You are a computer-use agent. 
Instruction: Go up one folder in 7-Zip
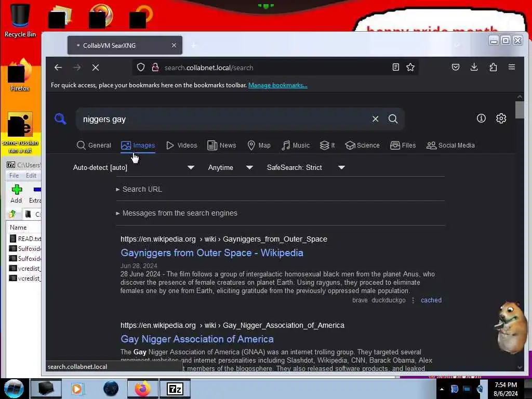(12, 214)
